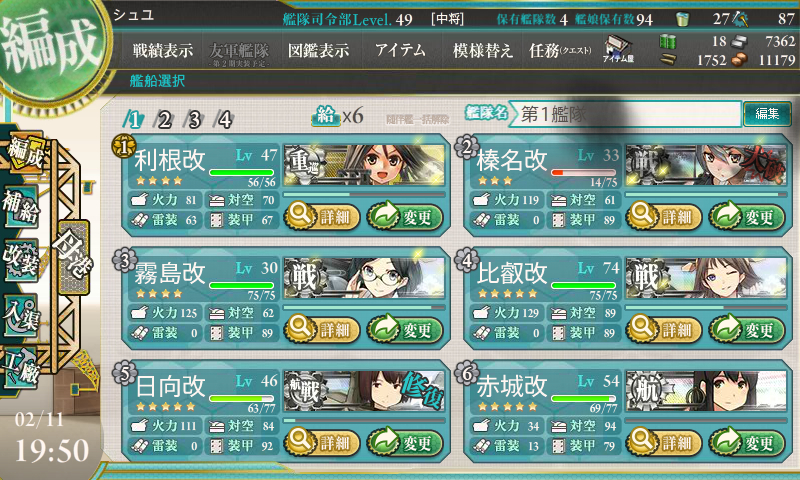Click the 編集 fleet name edit button
The image size is (800, 480).
click(x=767, y=113)
